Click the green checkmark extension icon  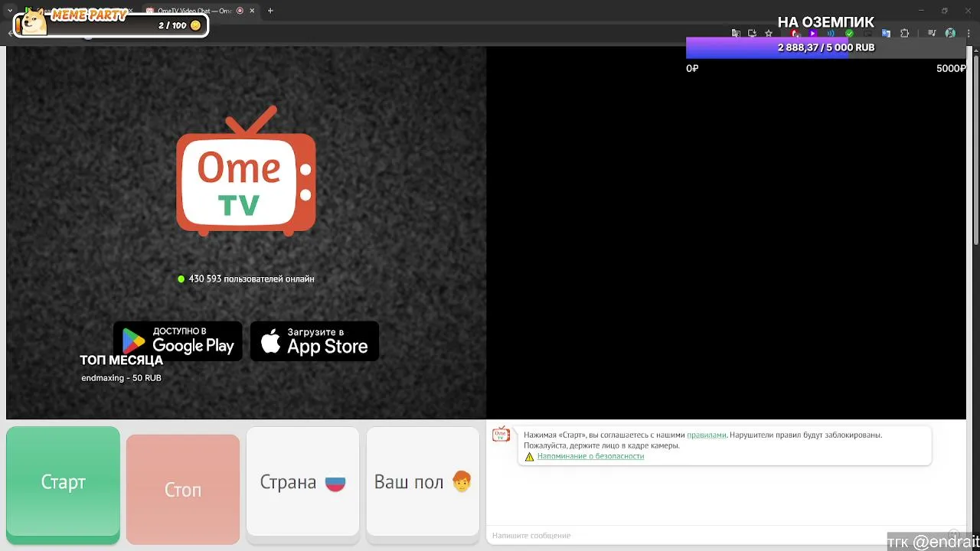tap(849, 34)
